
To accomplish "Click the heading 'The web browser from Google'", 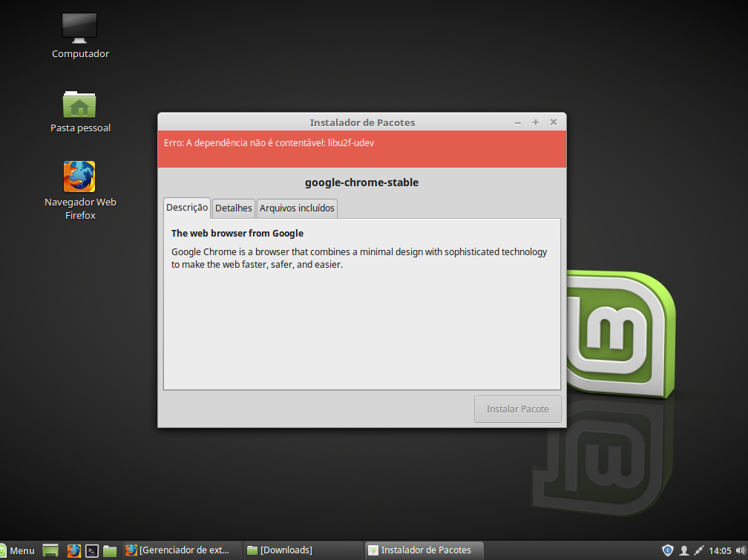I will click(x=237, y=233).
